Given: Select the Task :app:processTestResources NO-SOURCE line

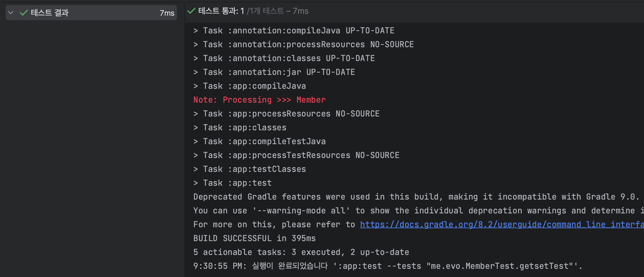Looking at the screenshot, I should [x=296, y=155].
